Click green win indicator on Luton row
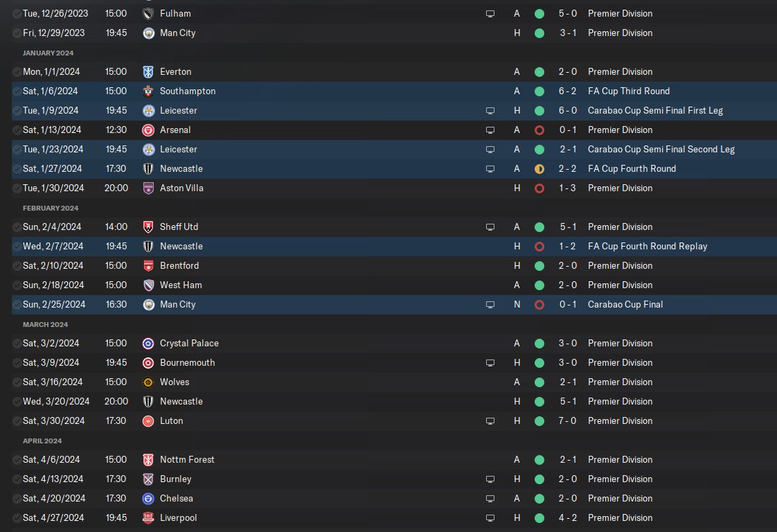This screenshot has width=777, height=532. click(539, 420)
